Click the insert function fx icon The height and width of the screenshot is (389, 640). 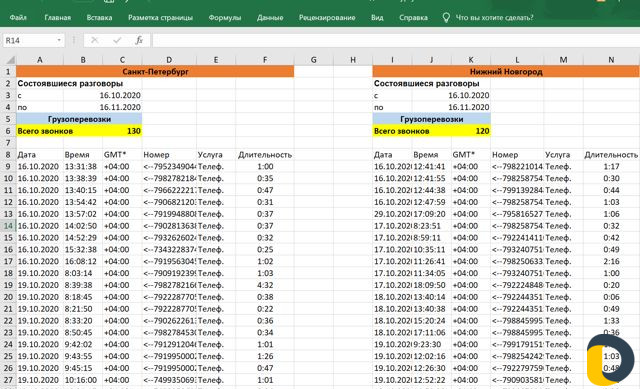(139, 40)
